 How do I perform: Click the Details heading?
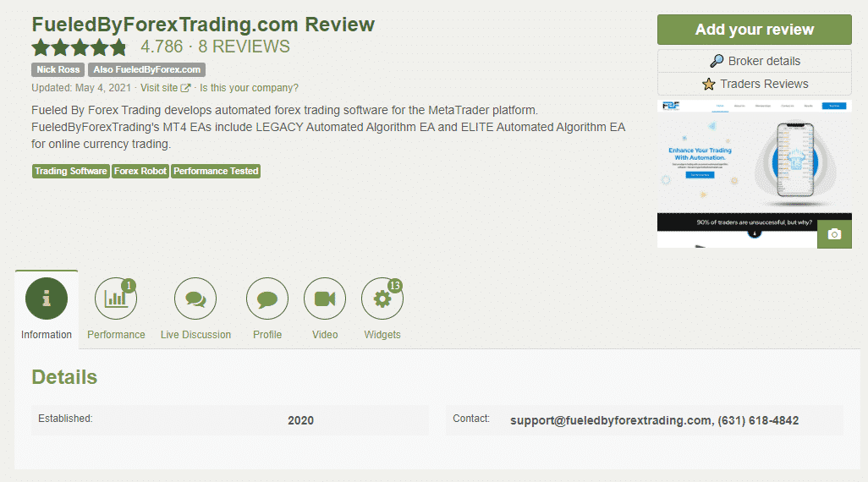point(64,377)
